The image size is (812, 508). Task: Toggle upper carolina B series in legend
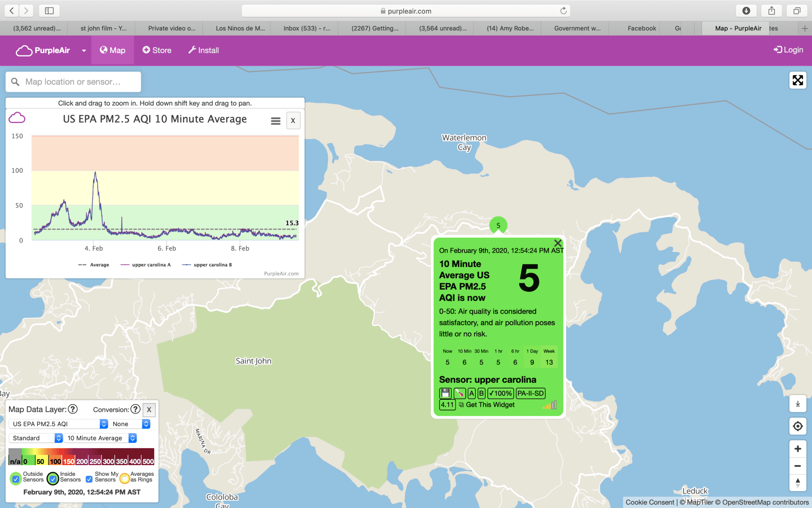coord(207,265)
